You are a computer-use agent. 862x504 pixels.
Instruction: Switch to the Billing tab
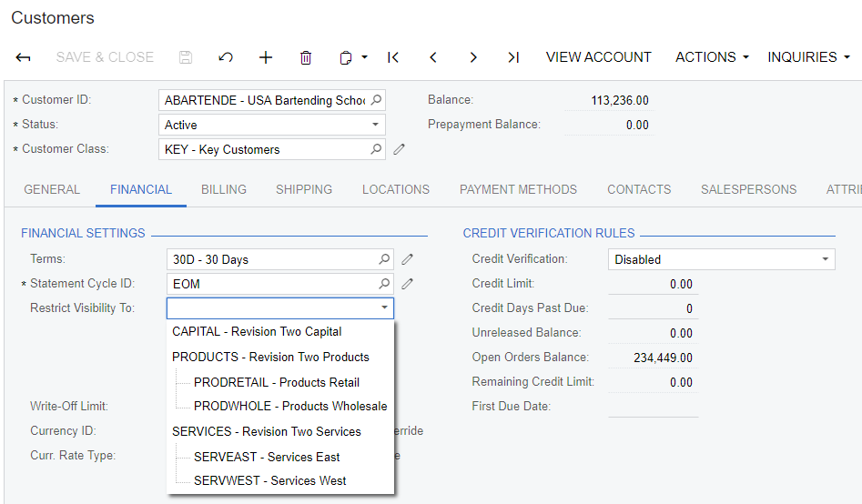pyautogui.click(x=224, y=189)
